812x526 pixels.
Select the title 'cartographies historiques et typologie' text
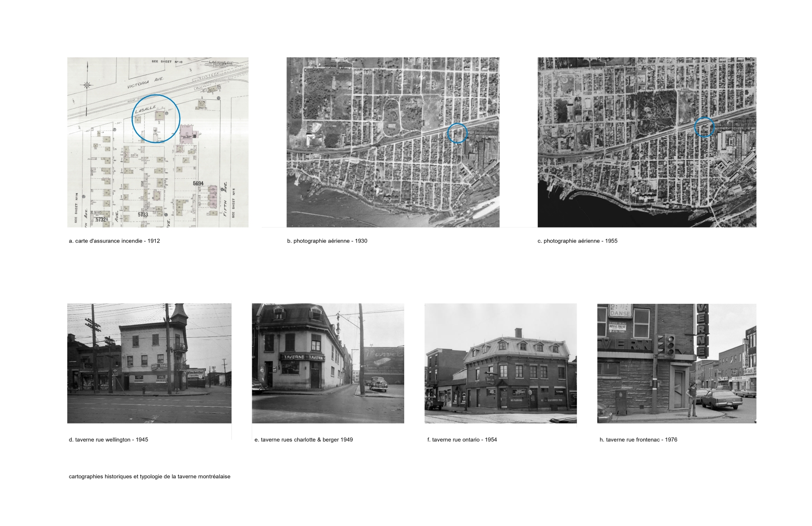pyautogui.click(x=149, y=477)
